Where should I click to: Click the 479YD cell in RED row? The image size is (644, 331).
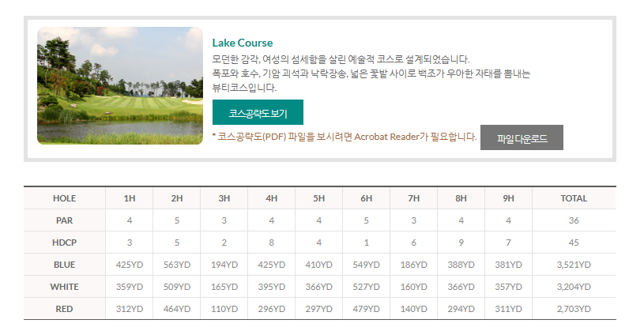pos(367,309)
